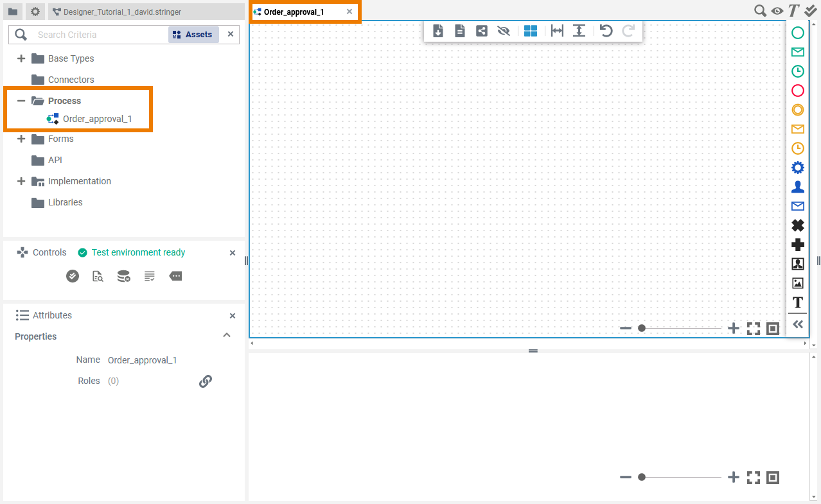Click the crossed-out eye icon in canvas toolbar
The height and width of the screenshot is (504, 821).
504,31
